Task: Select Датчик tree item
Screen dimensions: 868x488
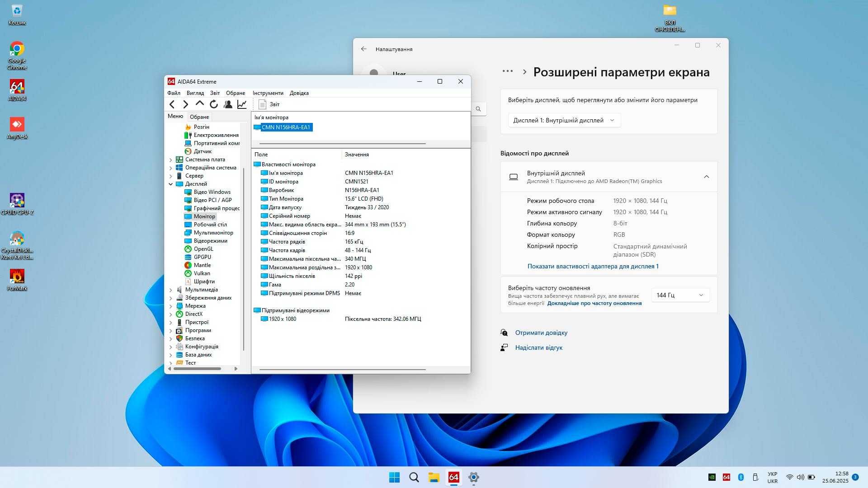Action: point(198,151)
